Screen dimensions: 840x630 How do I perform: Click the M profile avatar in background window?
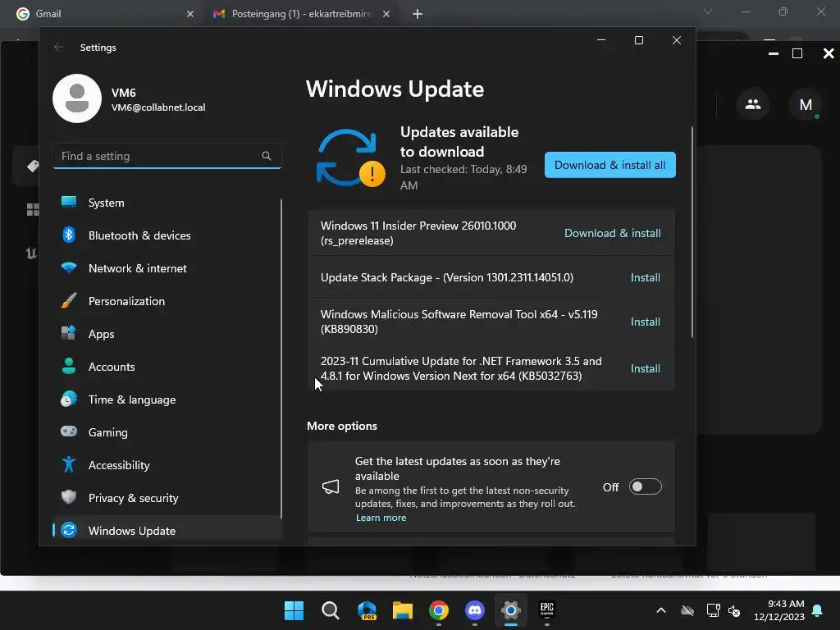tap(806, 104)
